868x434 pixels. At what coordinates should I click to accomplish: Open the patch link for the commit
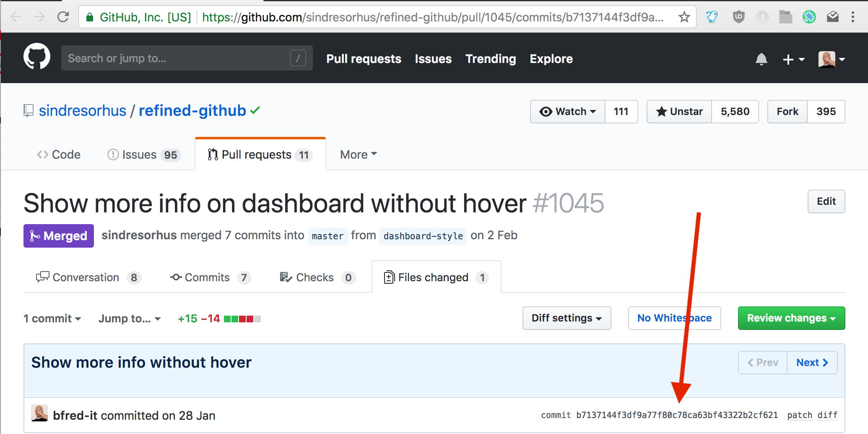tap(800, 415)
